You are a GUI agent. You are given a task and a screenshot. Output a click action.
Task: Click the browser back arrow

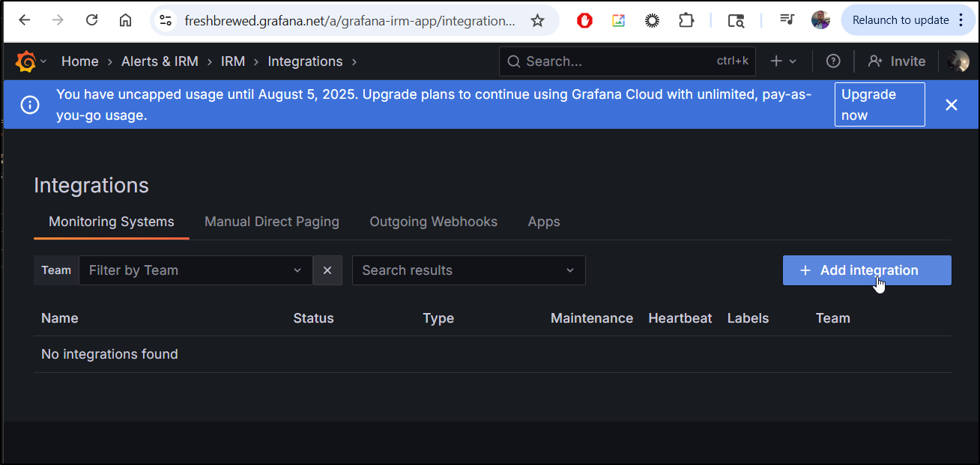tap(24, 20)
